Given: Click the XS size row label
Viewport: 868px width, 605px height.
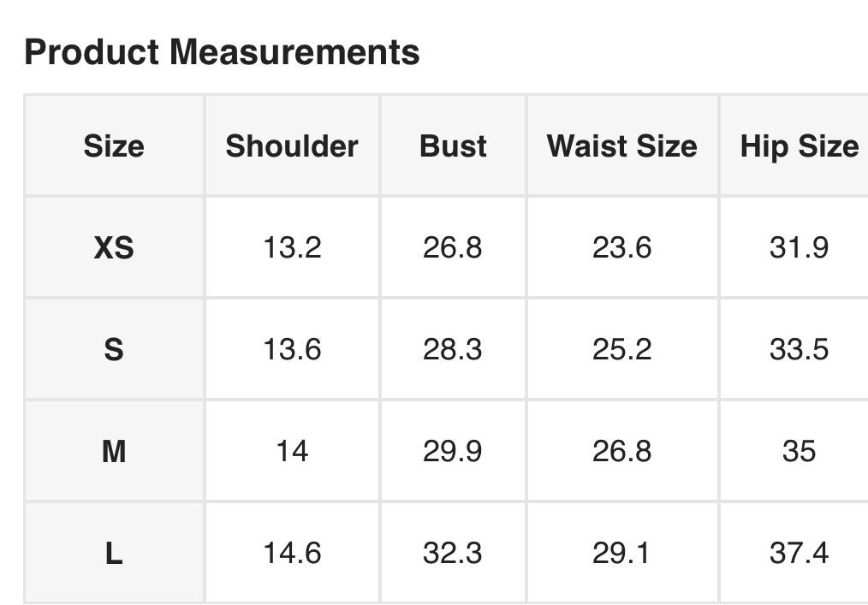Looking at the screenshot, I should 114,248.
